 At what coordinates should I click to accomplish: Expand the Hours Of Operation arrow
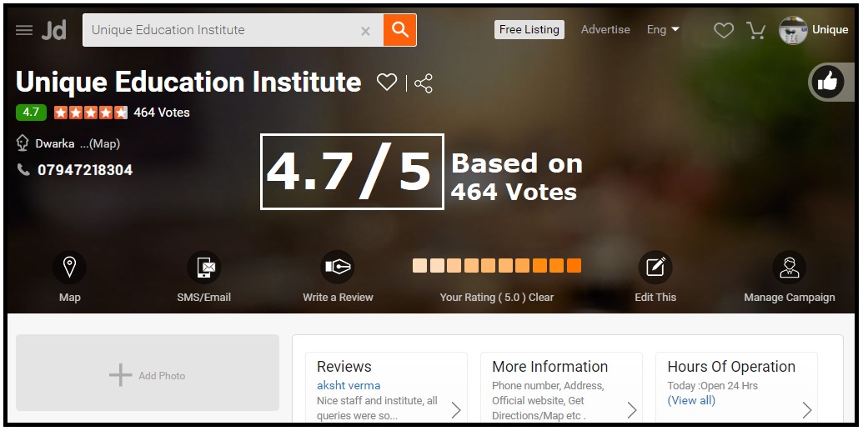click(806, 409)
